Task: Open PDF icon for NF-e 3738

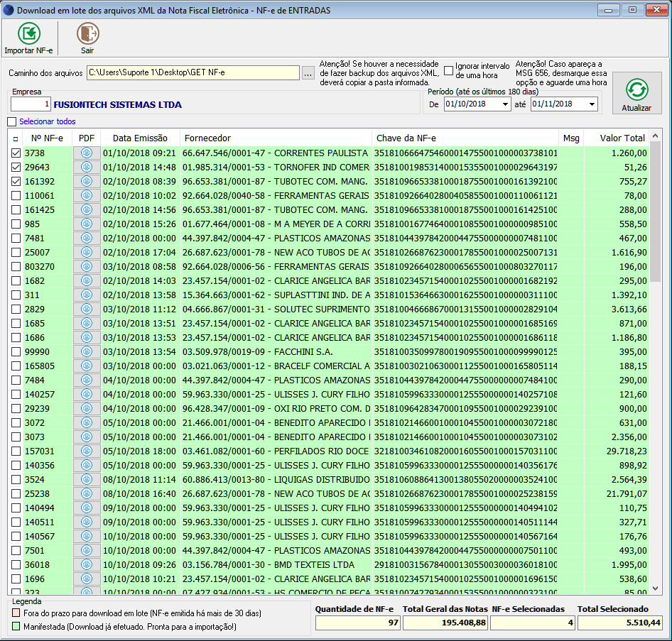Action: [87, 153]
